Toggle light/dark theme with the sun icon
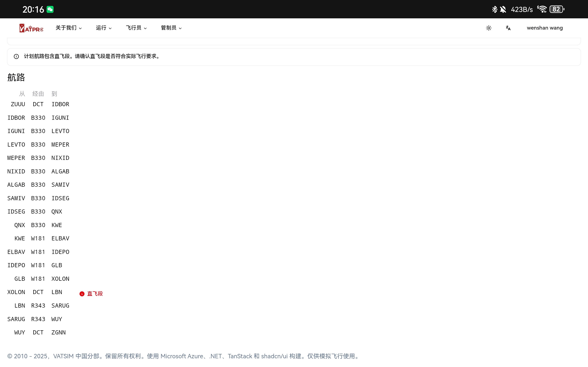Screen dimensions: 588x367 [489, 28]
